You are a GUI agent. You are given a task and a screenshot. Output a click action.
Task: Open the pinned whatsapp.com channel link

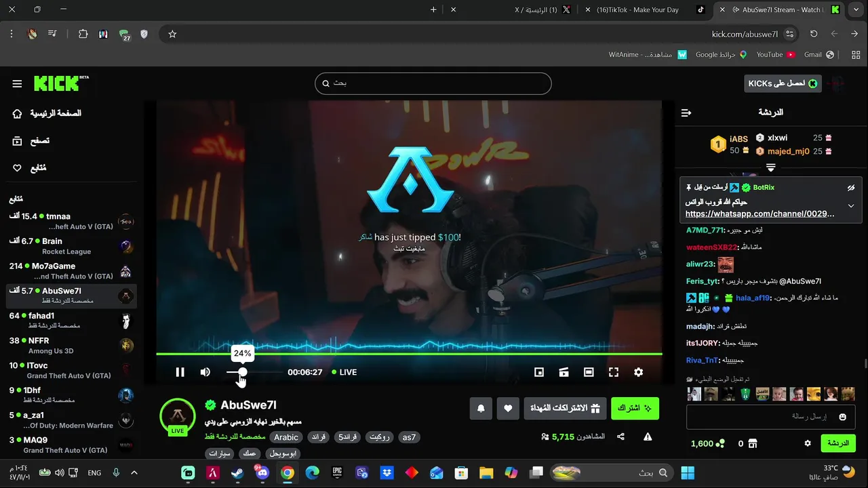760,213
